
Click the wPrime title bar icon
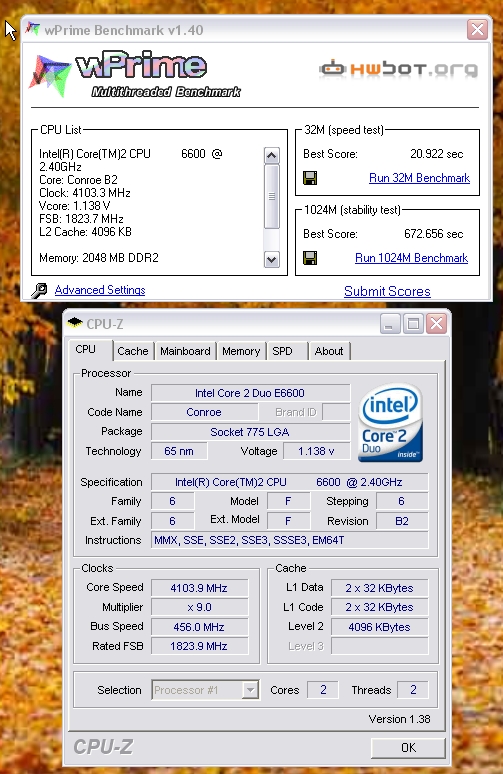(x=33, y=29)
